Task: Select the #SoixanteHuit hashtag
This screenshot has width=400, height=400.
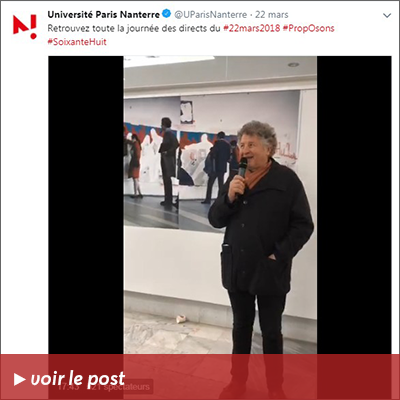Action: [x=77, y=42]
